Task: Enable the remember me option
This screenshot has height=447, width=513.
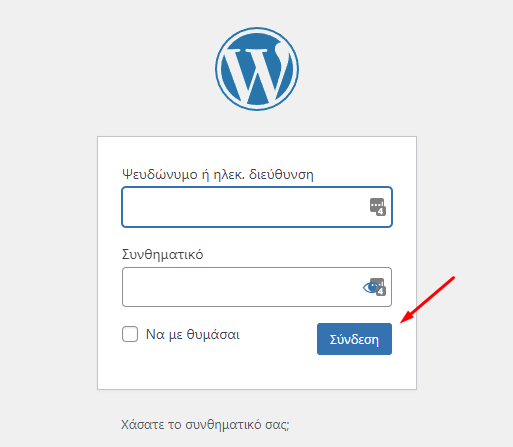Action: click(130, 334)
